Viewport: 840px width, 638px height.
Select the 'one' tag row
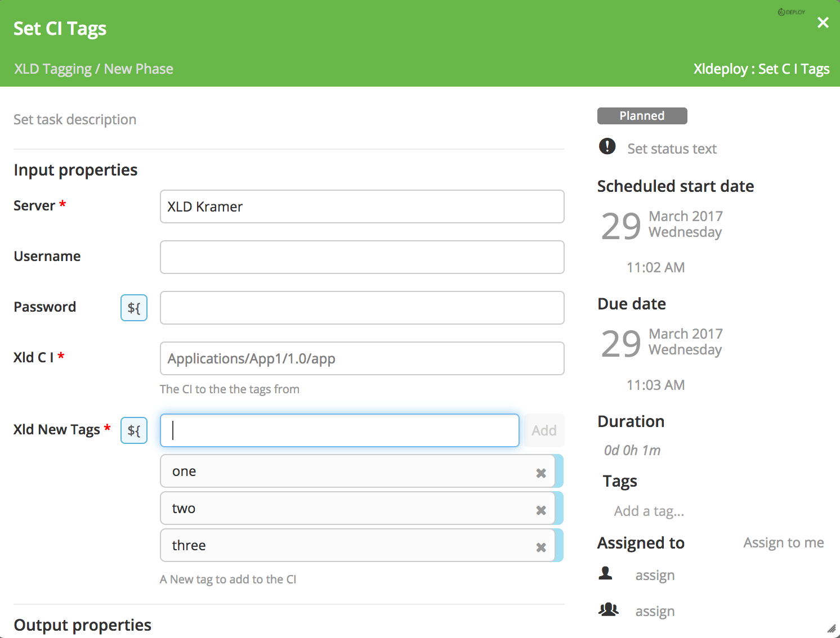coord(358,471)
